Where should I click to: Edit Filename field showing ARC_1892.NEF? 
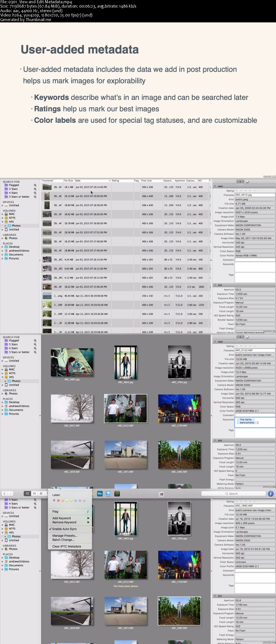255,506
